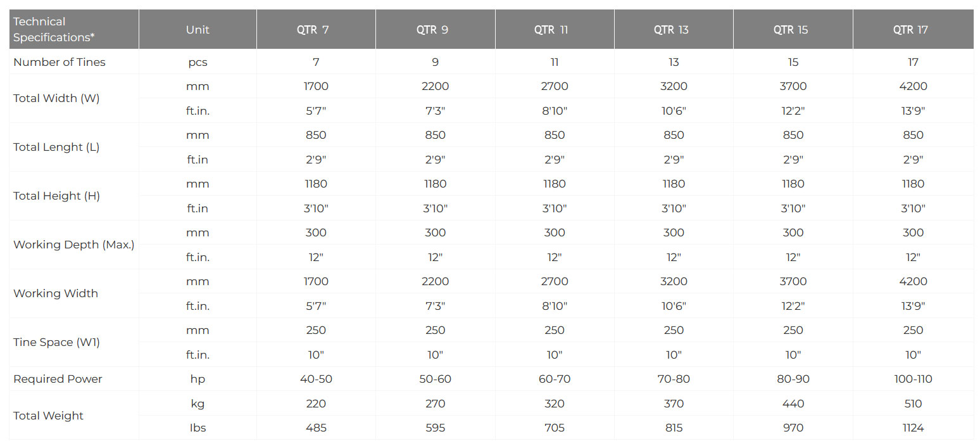This screenshot has width=980, height=448.
Task: Click the 100-110 required power value
Action: pos(913,379)
